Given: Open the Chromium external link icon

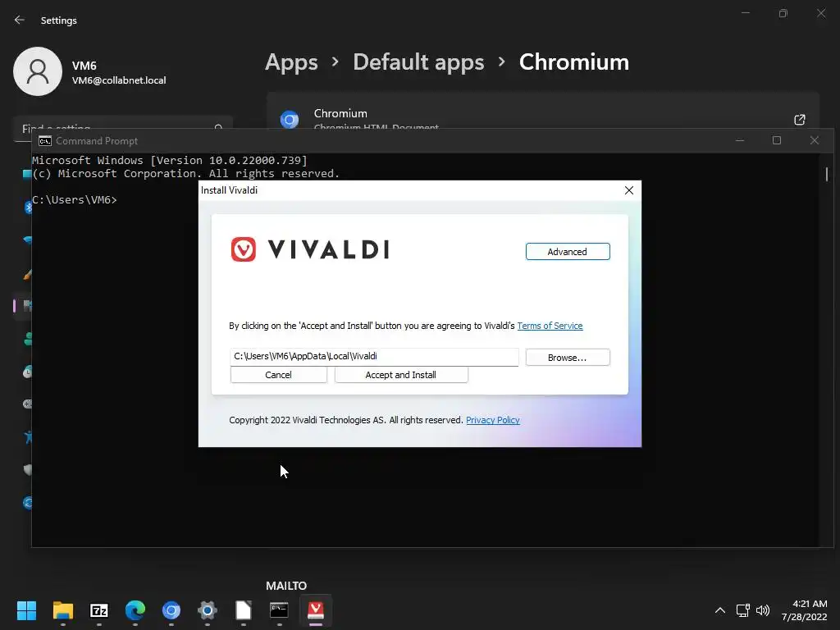Looking at the screenshot, I should pos(799,120).
